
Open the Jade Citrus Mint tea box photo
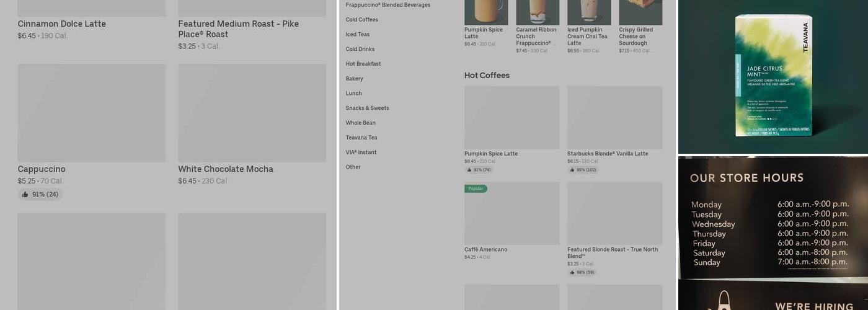(773, 76)
